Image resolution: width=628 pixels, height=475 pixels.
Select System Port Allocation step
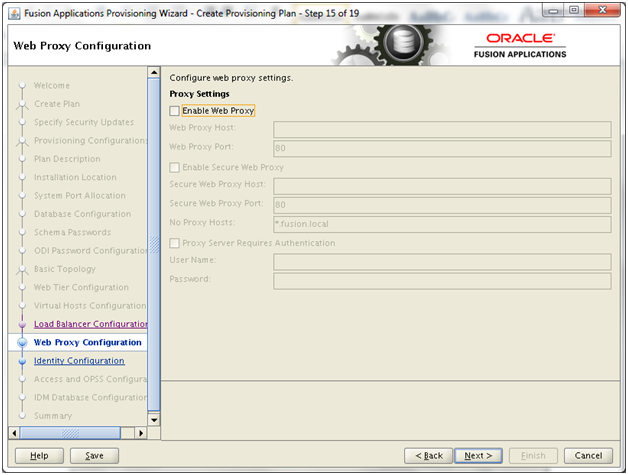[x=80, y=196]
